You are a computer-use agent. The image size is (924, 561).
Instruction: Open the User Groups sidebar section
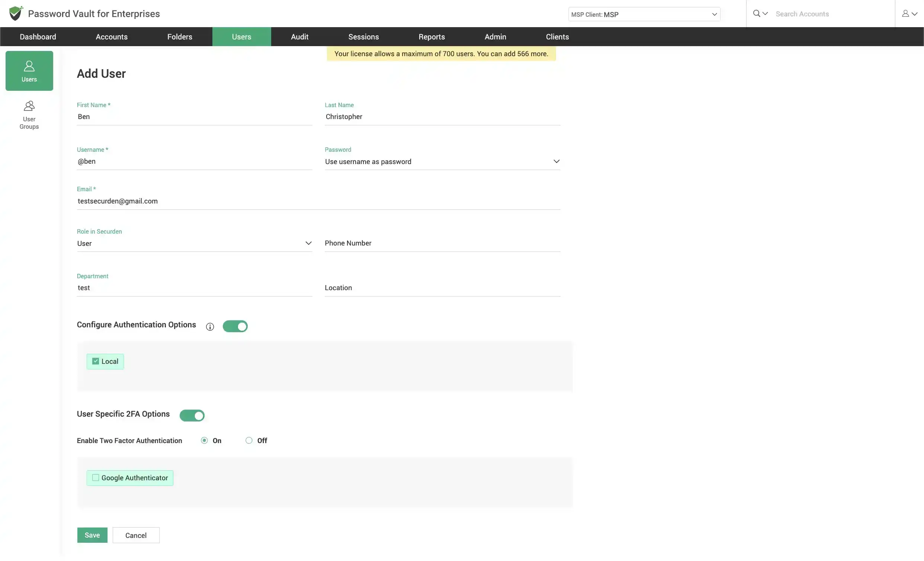(29, 115)
